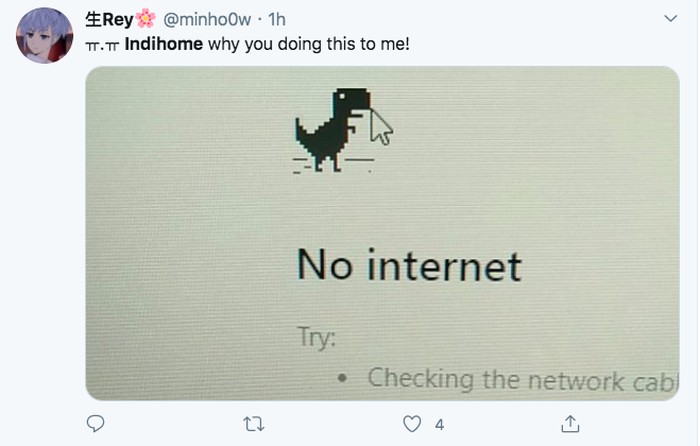
Task: Click the "No internet" heading in photo
Action: pyautogui.click(x=409, y=266)
